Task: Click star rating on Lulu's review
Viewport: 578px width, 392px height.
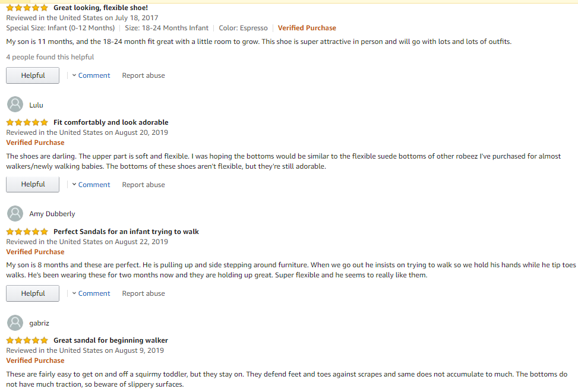Action: click(27, 122)
